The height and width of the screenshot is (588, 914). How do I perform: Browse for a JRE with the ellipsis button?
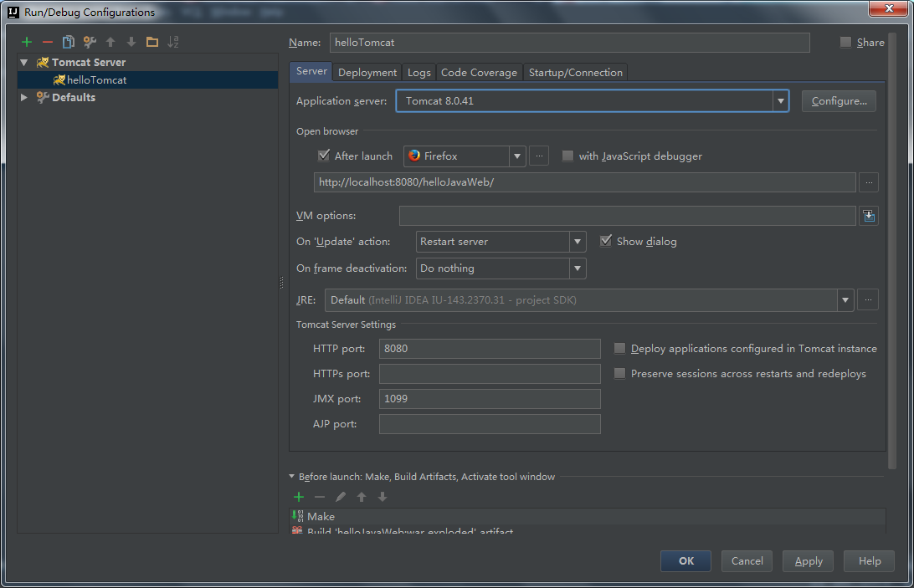(868, 300)
